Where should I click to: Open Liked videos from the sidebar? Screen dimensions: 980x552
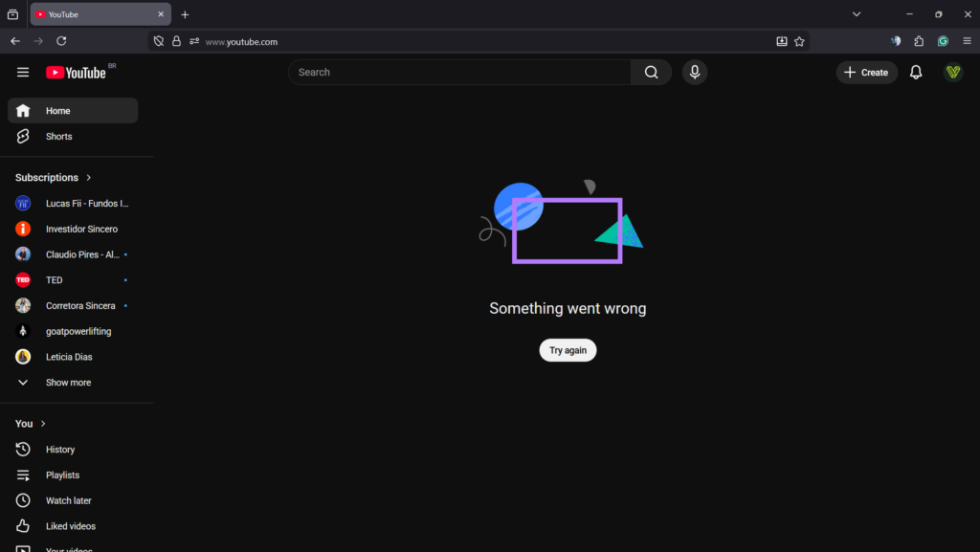click(70, 525)
